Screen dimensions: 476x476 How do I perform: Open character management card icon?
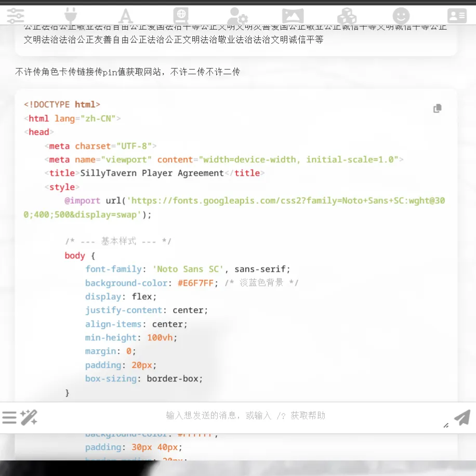pyautogui.click(x=457, y=16)
